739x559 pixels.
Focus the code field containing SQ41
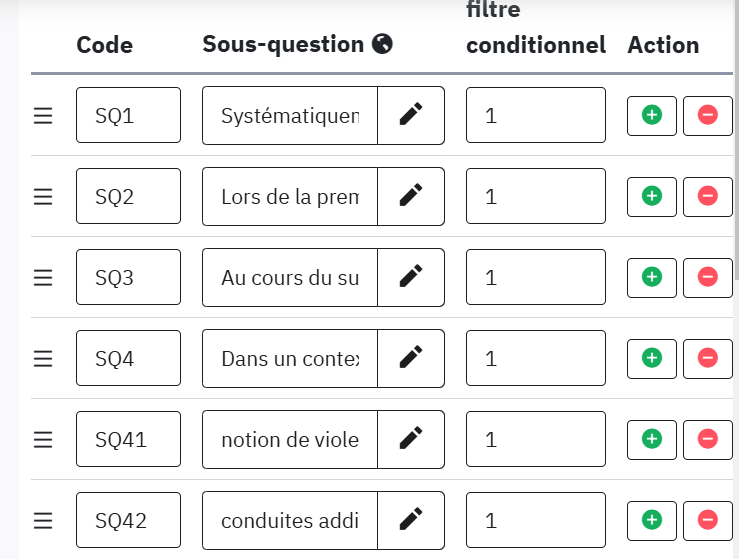128,439
